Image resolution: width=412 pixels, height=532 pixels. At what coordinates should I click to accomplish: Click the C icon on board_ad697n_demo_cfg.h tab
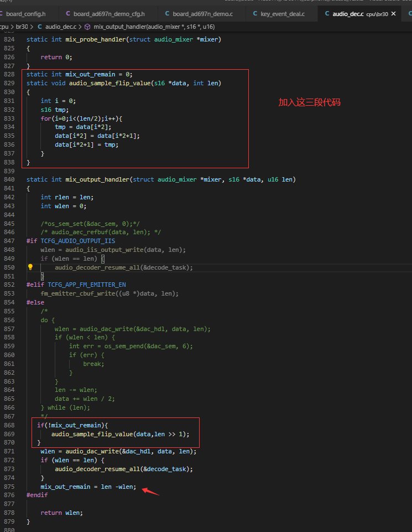(68, 14)
